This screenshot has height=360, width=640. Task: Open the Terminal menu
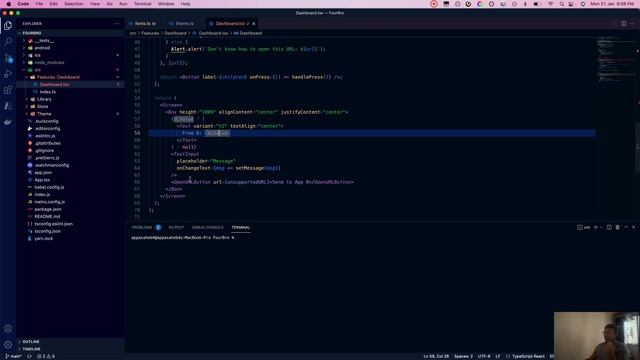pyautogui.click(x=142, y=4)
